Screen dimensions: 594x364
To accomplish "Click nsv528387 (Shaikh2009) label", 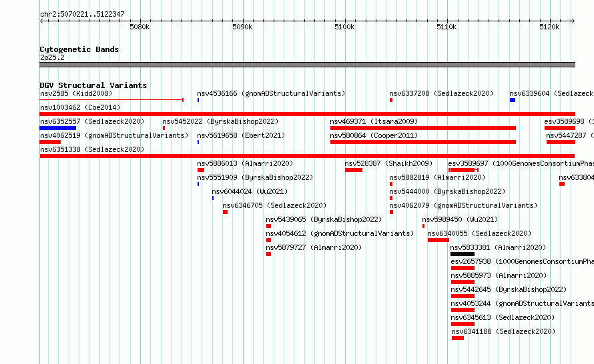I will pyautogui.click(x=388, y=163).
